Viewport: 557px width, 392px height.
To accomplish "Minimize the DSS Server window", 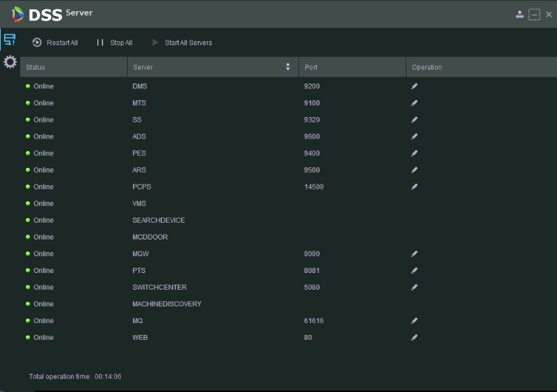I will [535, 15].
